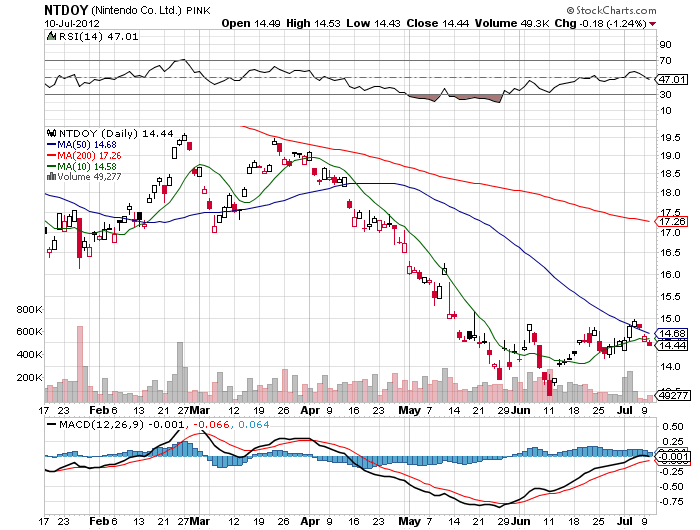Click the blue 14.68 price tag on axis
Screen dimensions: 700x530
671,334
